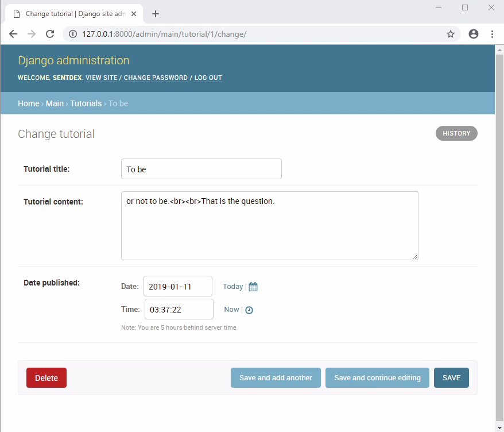Screen dimensions: 504x432
Task: Open the History of this tutorial
Action: [456, 133]
